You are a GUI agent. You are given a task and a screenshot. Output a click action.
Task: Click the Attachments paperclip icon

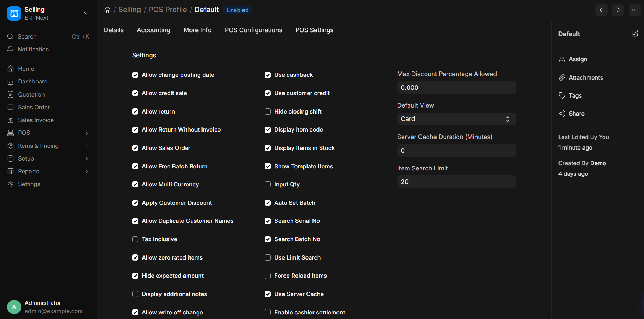point(562,77)
